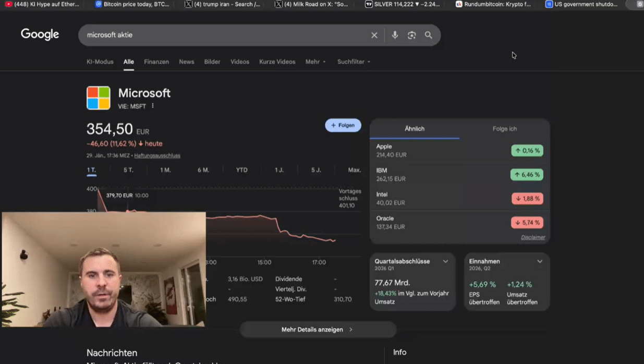Image resolution: width=644 pixels, height=364 pixels.
Task: Click the webcam video overlay
Action: [104, 269]
